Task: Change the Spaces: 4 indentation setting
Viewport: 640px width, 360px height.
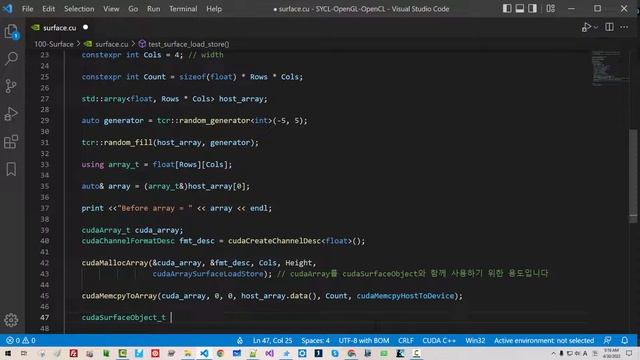Action: (x=315, y=340)
